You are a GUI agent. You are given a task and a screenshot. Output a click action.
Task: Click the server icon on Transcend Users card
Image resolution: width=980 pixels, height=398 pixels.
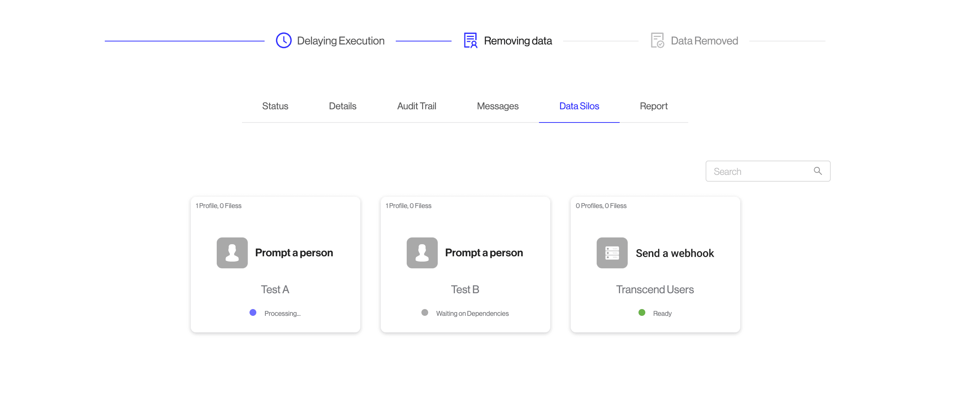tap(612, 253)
